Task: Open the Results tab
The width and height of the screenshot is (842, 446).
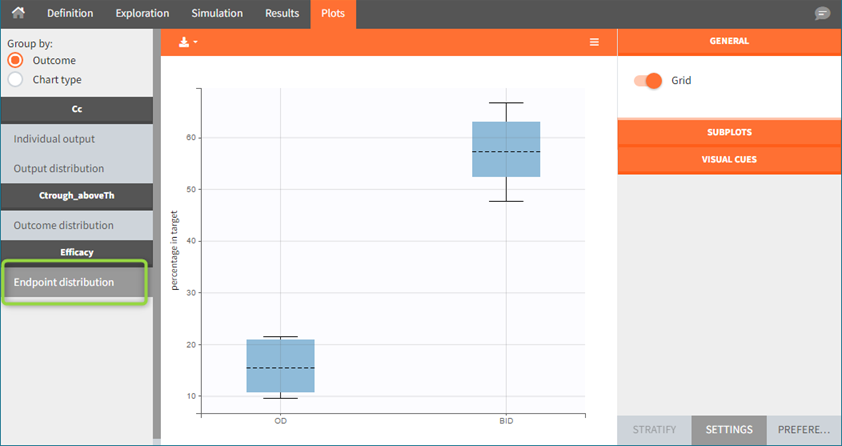Action: (281, 14)
